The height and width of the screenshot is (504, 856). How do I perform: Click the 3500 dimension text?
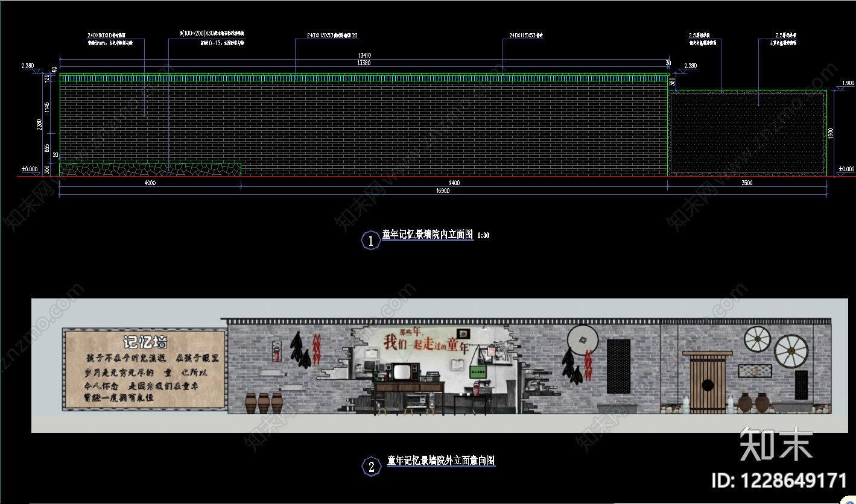pos(747,183)
